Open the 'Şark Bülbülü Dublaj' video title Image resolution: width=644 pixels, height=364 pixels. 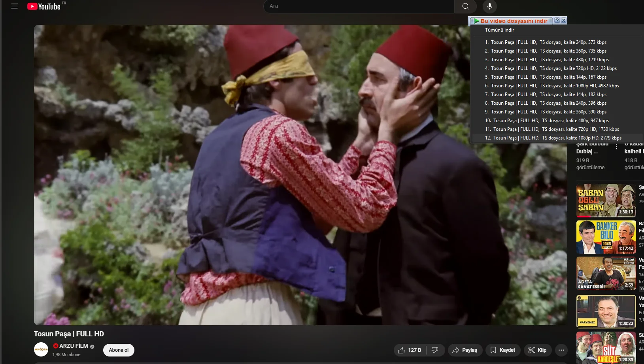592,148
